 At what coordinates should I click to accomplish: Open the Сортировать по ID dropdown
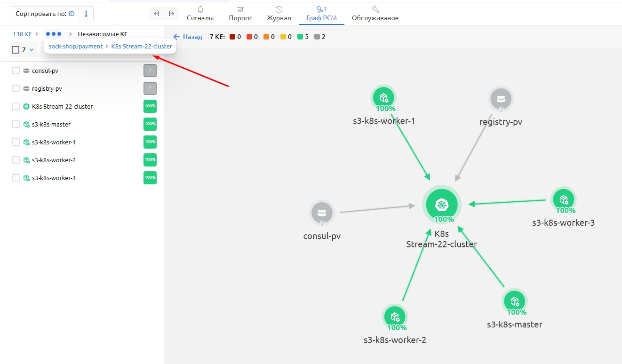pos(45,14)
